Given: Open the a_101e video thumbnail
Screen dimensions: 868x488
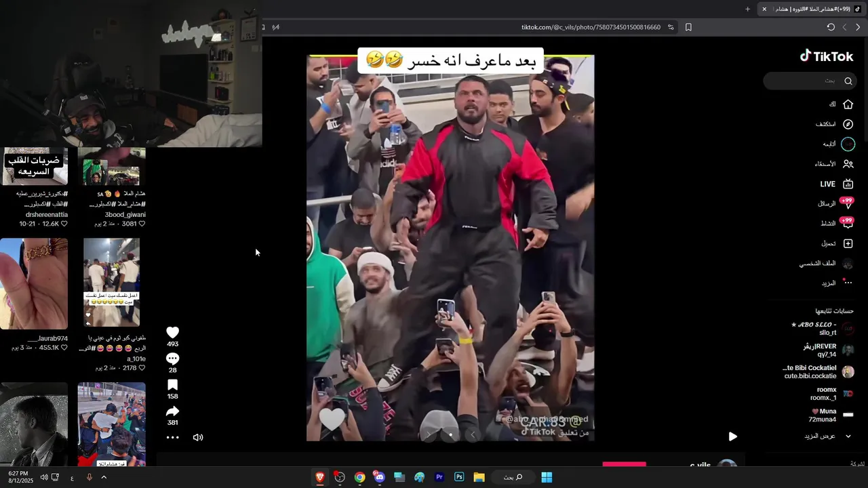Looking at the screenshot, I should 111,282.
